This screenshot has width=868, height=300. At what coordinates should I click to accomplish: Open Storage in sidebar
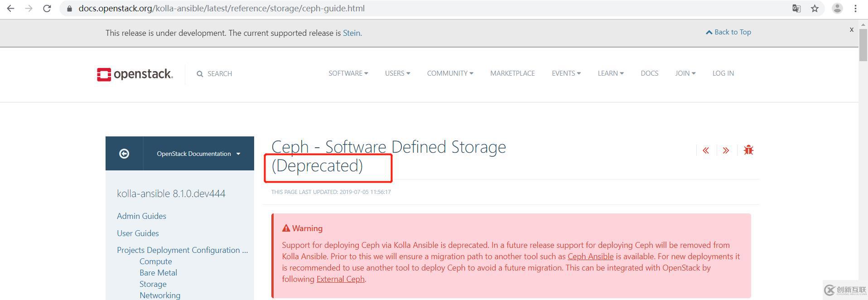(x=153, y=284)
